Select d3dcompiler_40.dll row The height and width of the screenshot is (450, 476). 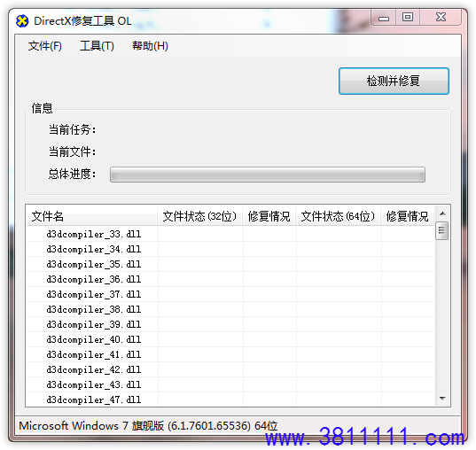click(230, 339)
